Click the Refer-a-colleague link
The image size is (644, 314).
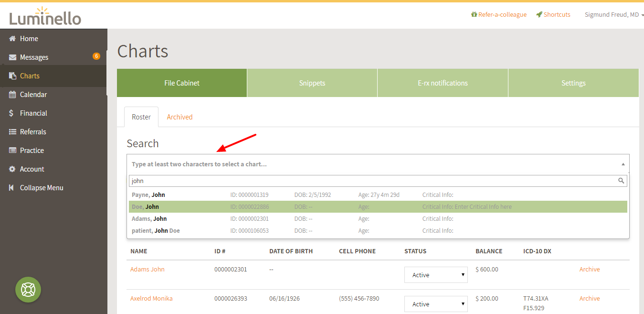[x=502, y=15]
